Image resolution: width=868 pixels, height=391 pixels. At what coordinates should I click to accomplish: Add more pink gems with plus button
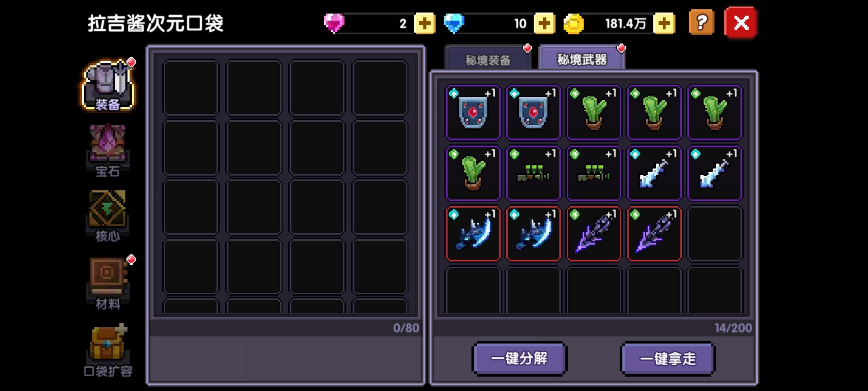[x=424, y=24]
